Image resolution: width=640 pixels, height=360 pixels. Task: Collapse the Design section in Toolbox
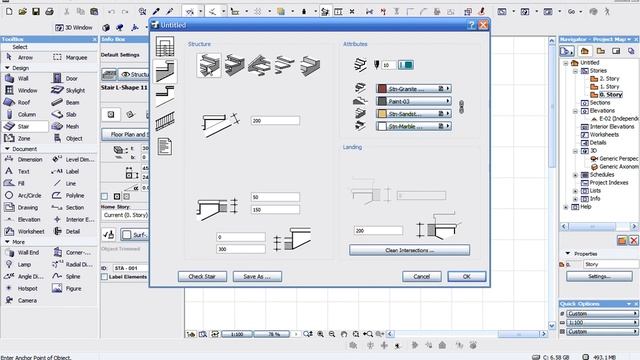point(7,68)
